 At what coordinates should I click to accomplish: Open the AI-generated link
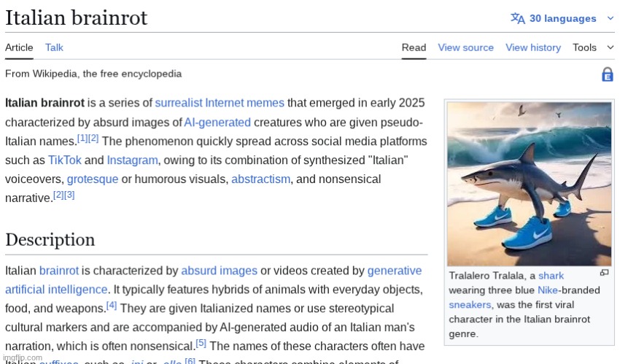(x=217, y=122)
